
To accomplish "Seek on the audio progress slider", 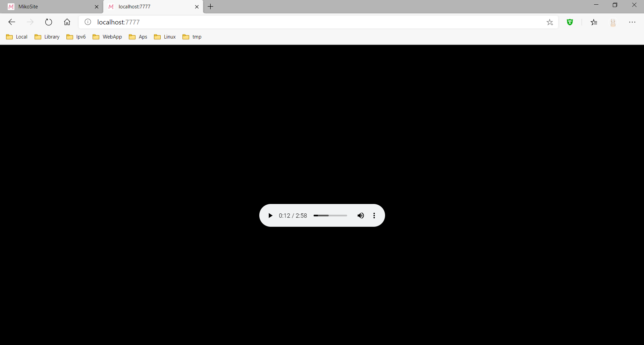I will [x=330, y=216].
